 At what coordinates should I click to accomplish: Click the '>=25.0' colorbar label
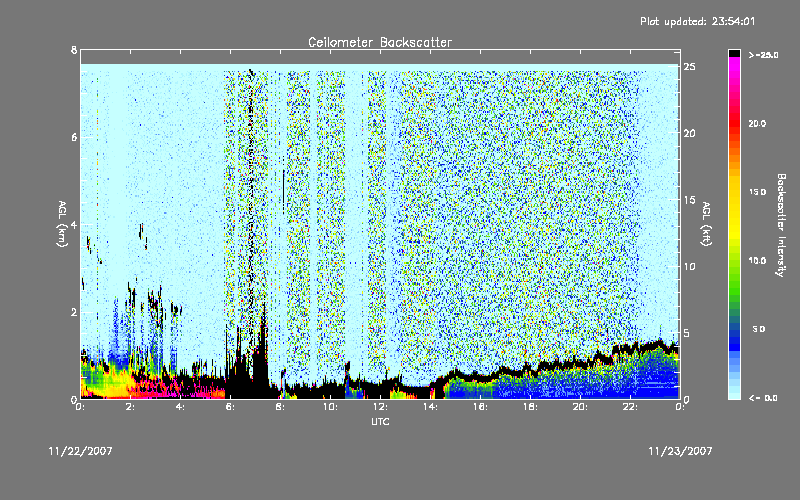point(763,55)
